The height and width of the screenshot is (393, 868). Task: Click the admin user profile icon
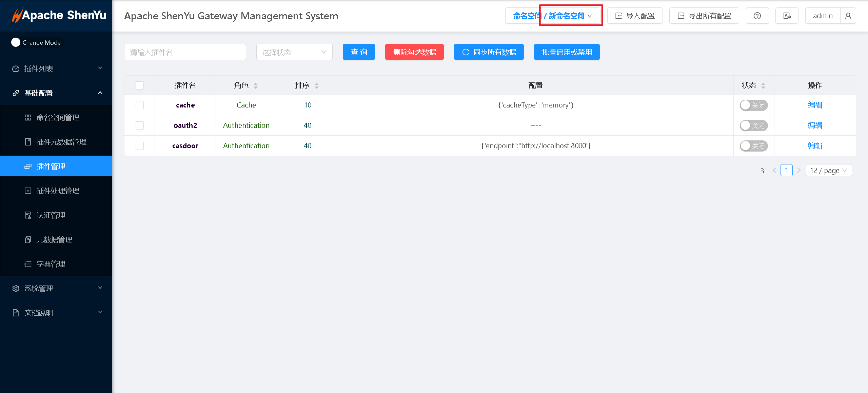[x=848, y=16]
